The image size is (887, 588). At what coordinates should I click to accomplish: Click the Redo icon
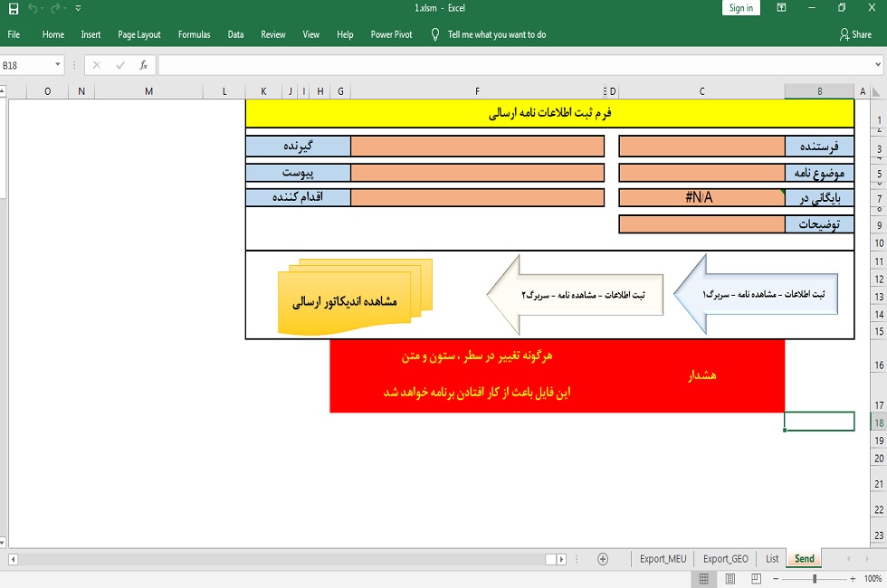coord(55,8)
